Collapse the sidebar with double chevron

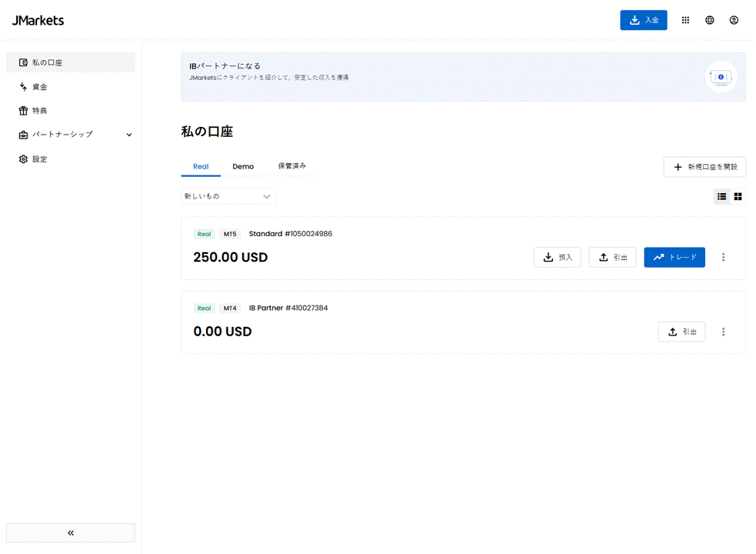click(x=71, y=532)
